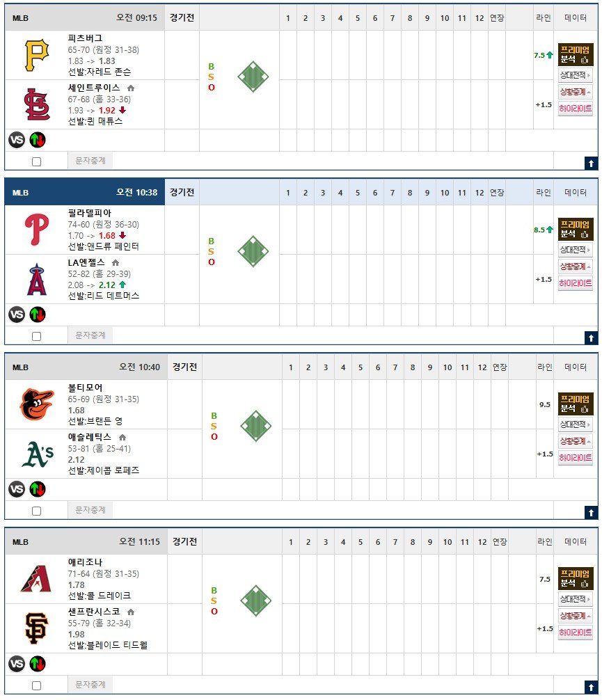This screenshot has height=700, width=602.
Task: Open 하이라이트 link for Philadelphia game
Action: pyautogui.click(x=575, y=283)
